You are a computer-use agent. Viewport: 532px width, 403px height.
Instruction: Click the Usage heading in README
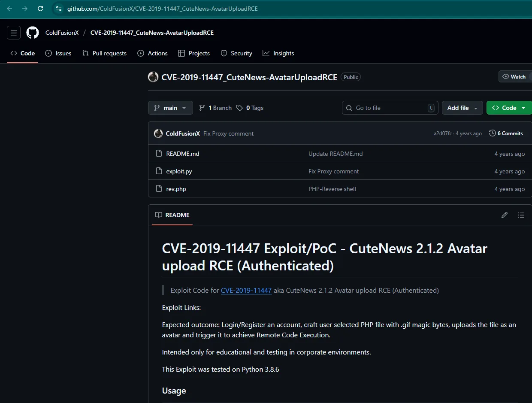click(174, 391)
